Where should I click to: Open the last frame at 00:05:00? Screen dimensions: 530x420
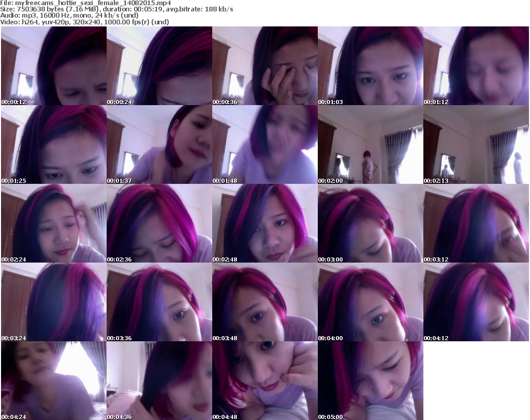(x=371, y=381)
